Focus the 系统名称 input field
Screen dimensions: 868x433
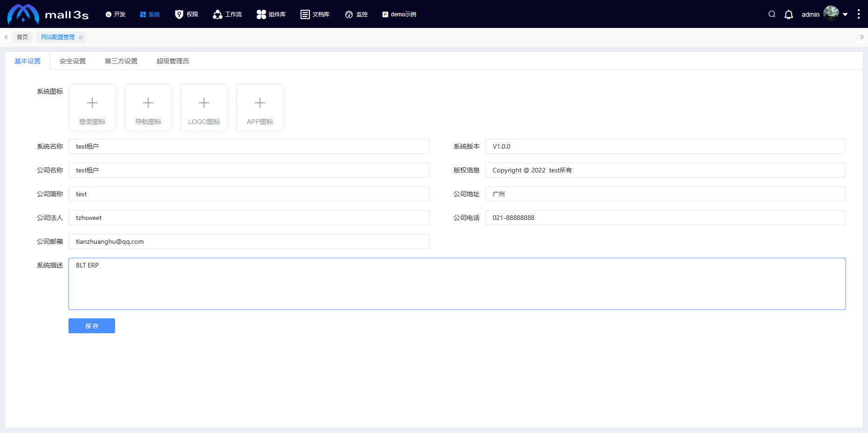(x=249, y=146)
